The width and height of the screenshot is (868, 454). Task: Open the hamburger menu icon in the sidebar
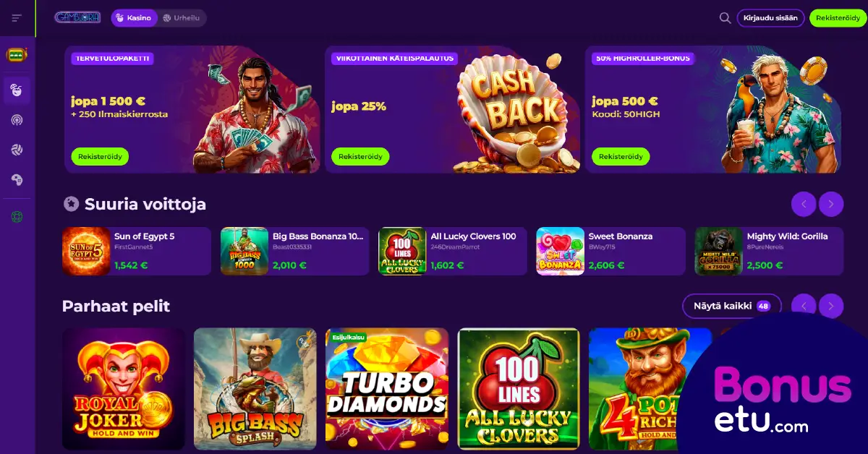[x=17, y=18]
